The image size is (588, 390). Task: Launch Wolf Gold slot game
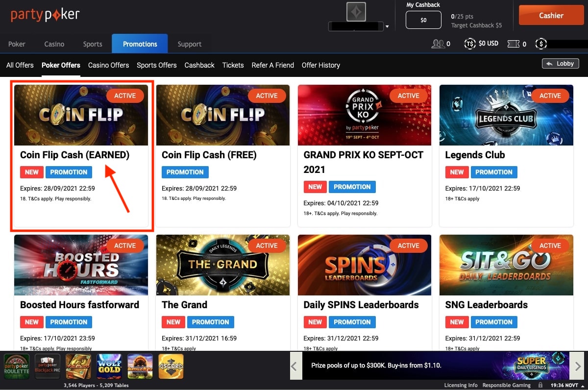tap(109, 366)
